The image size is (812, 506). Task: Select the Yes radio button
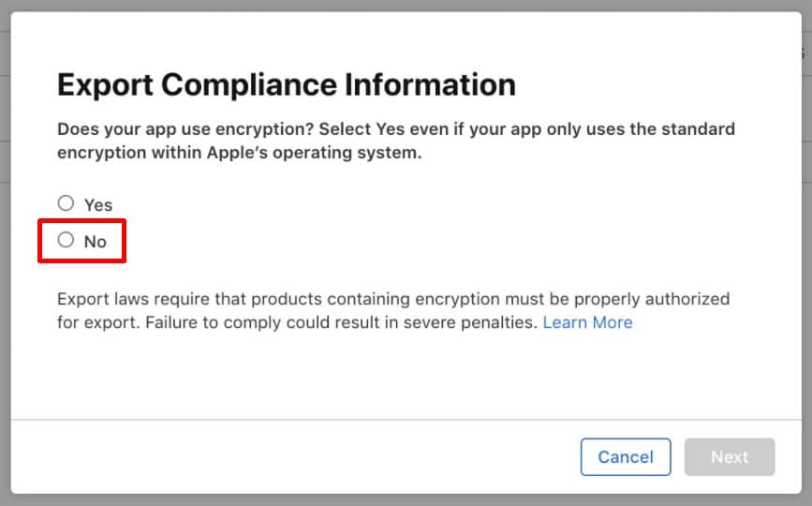66,203
